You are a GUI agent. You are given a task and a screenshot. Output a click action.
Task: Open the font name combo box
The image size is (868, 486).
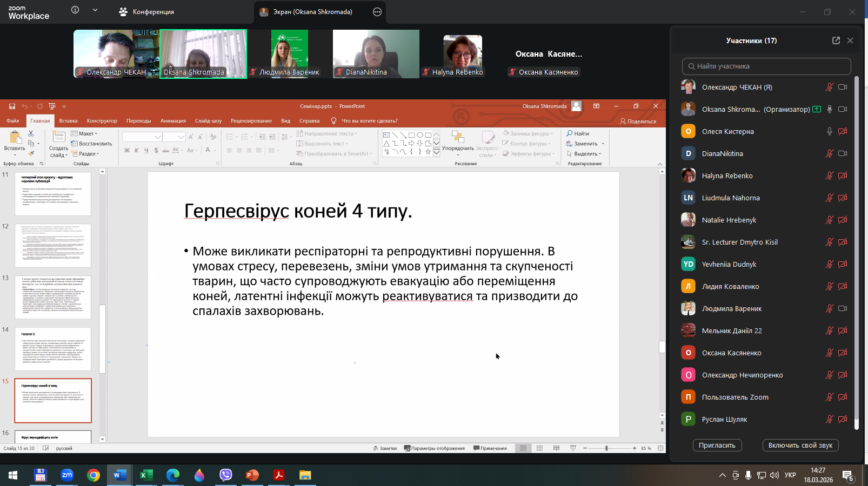click(142, 137)
